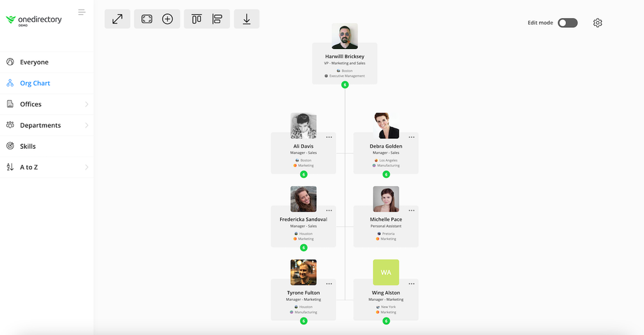Click Wing Alston's green initials avatar
Screen dimensions: 644x335
(386, 273)
